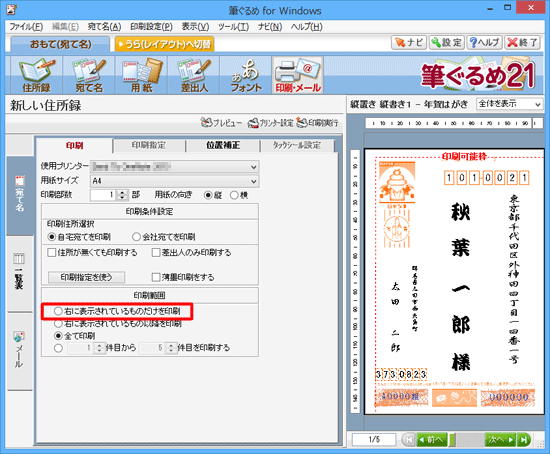Select the メール mail vertical side tab
The height and width of the screenshot is (454, 550).
pyautogui.click(x=19, y=351)
